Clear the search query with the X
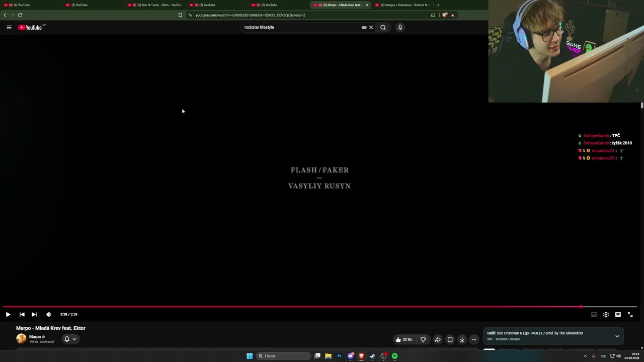644x362 pixels. click(x=371, y=27)
